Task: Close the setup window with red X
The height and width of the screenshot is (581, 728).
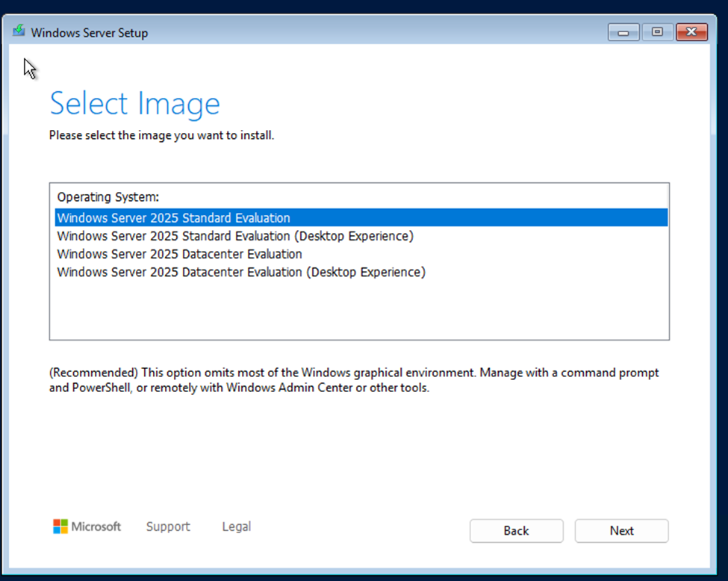Action: tap(691, 32)
